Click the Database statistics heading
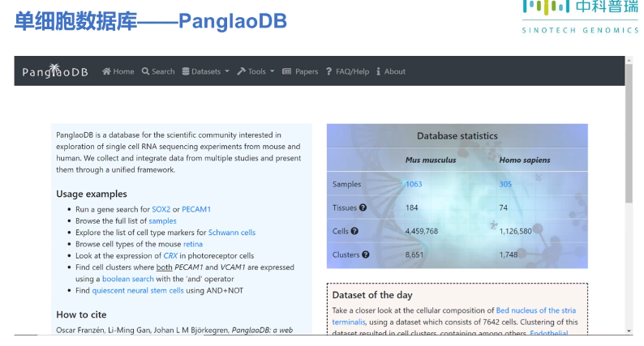This screenshot has height=346, width=644. pos(457,136)
